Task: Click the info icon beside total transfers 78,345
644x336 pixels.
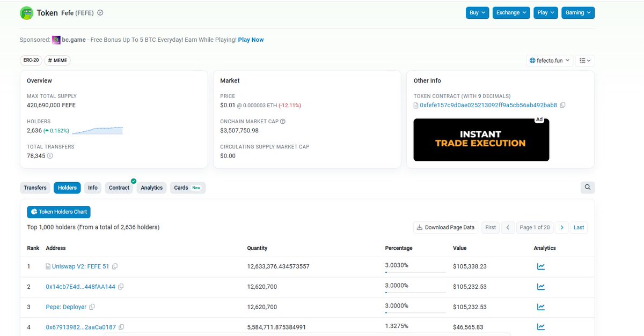Action: pyautogui.click(x=50, y=156)
